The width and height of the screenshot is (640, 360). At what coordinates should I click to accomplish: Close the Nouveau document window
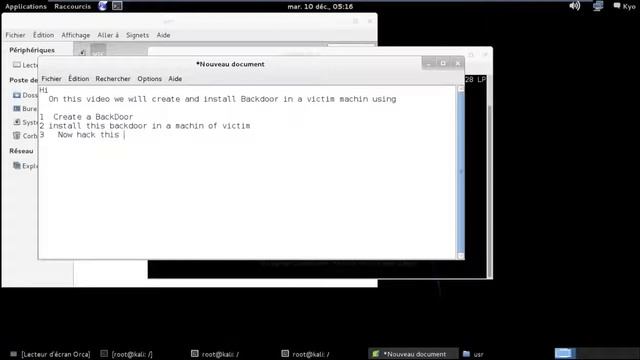458,64
